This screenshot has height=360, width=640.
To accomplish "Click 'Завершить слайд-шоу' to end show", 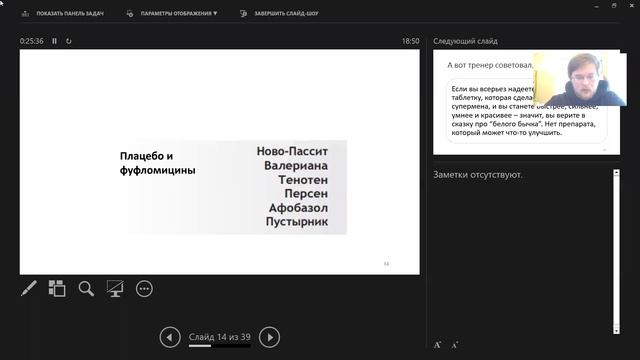I will [x=286, y=13].
